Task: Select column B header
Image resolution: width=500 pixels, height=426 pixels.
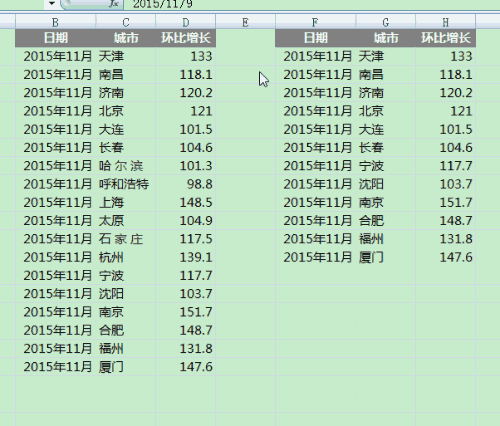Action: [x=55, y=22]
